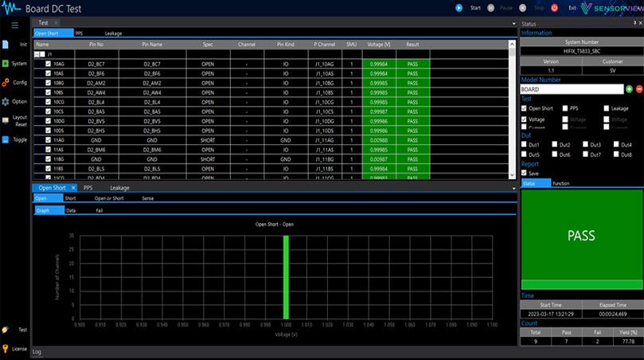Toggle checkbox for row 10AS

coord(48,73)
